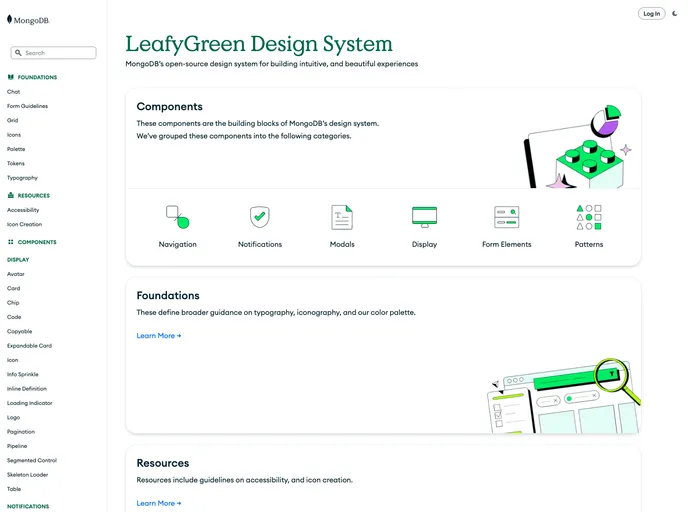Open Skeleton Loader component page
This screenshot has height=512, width=688.
click(x=28, y=475)
